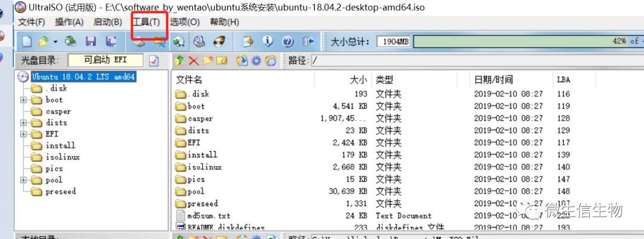Click the Exit door icon in toolbar
This screenshot has height=239, width=644.
point(308,41)
